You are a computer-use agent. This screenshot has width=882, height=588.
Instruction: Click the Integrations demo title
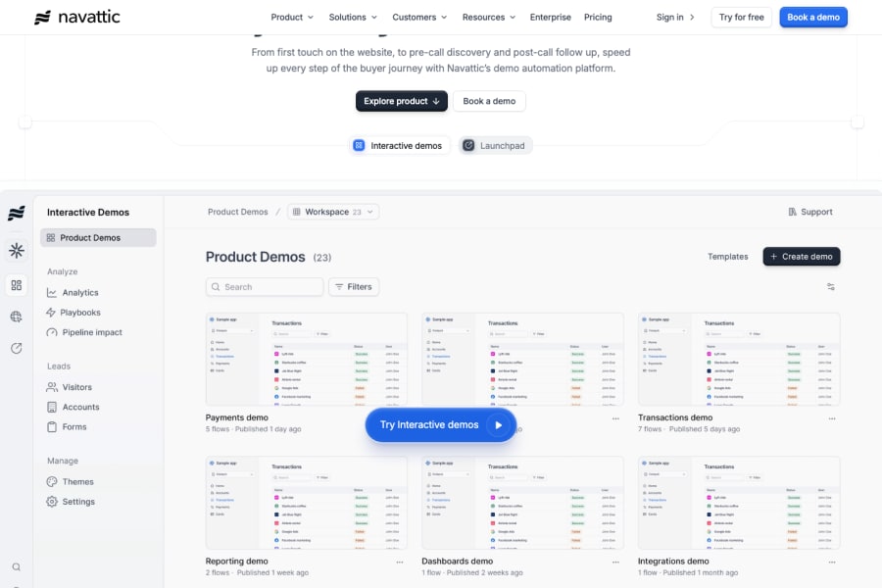[673, 561]
